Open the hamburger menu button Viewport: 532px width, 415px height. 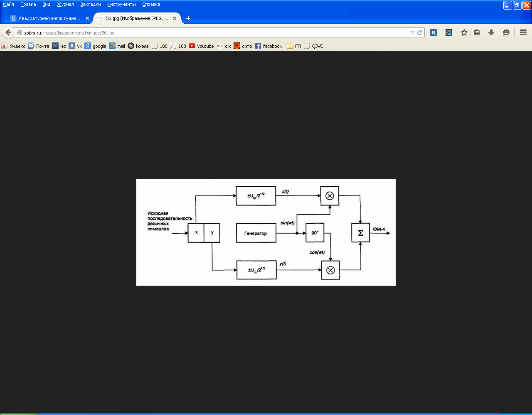(523, 32)
